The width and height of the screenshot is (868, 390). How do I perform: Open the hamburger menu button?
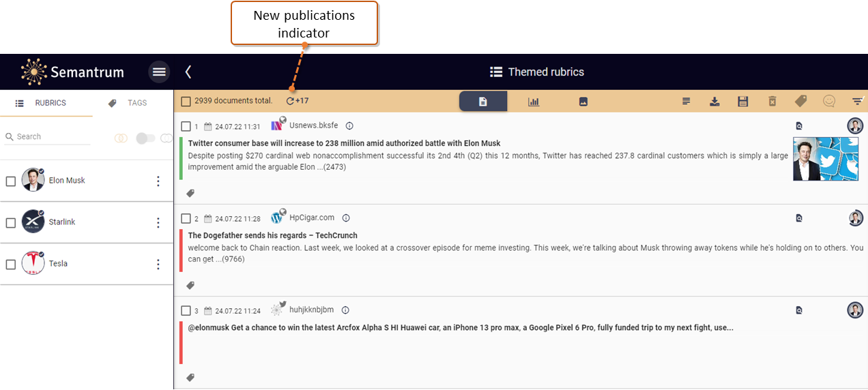pyautogui.click(x=159, y=72)
